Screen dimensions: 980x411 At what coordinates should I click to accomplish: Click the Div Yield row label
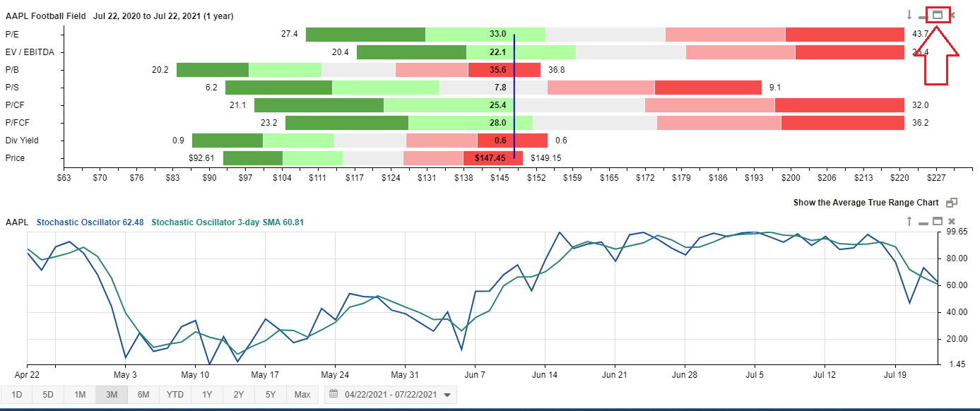click(22, 140)
